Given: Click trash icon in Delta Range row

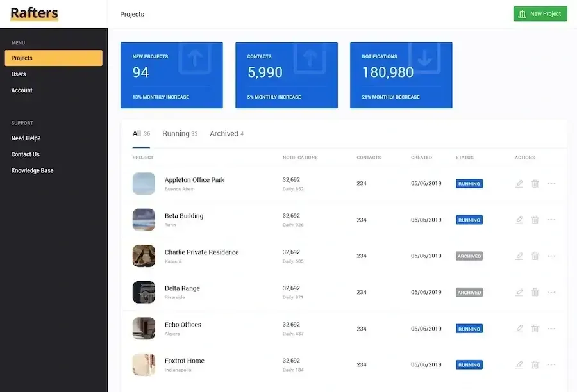Looking at the screenshot, I should [535, 292].
